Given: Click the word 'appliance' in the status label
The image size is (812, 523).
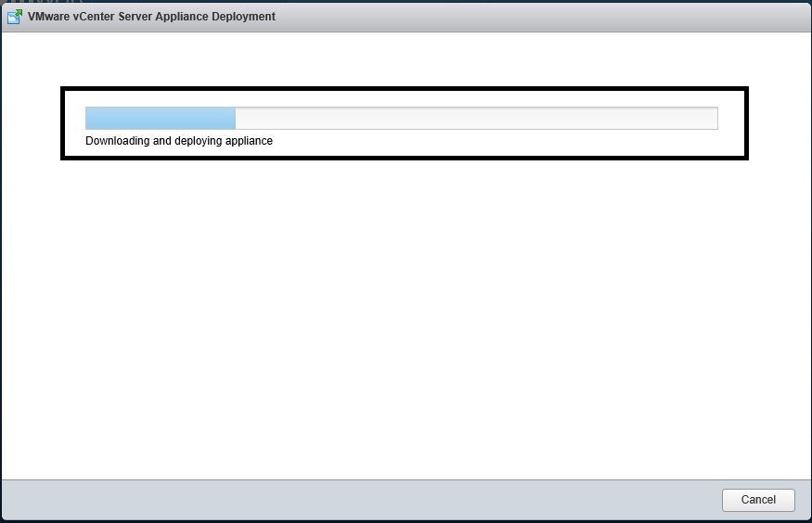Looking at the screenshot, I should click(x=248, y=141).
